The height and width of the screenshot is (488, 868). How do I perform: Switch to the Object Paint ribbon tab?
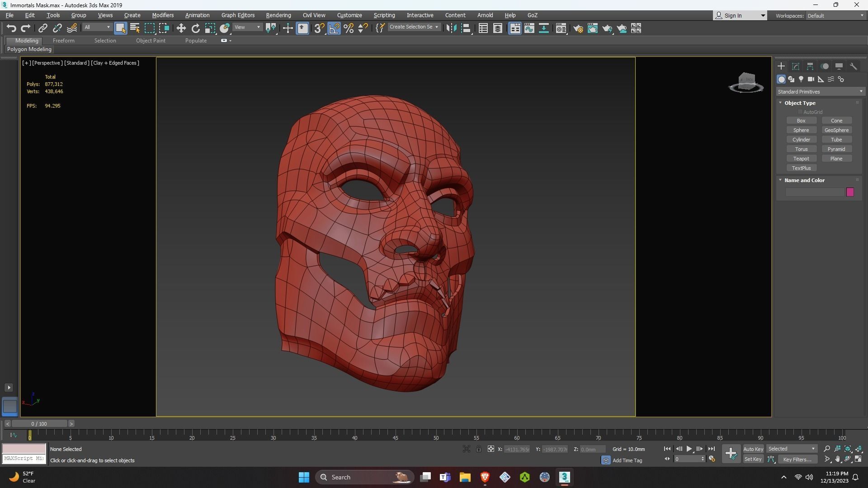(151, 41)
